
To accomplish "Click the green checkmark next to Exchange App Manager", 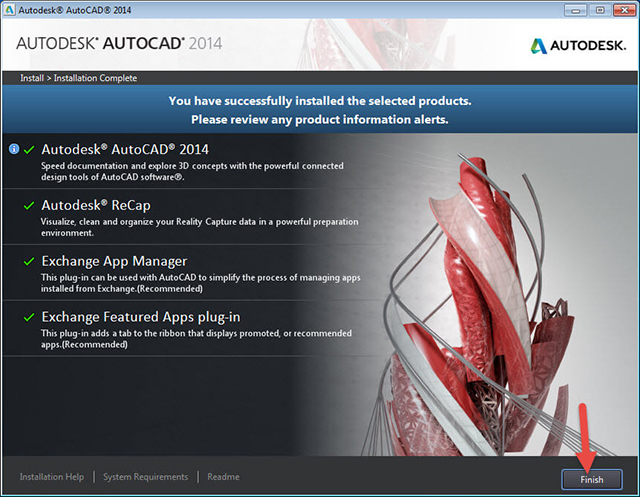I will (x=29, y=261).
